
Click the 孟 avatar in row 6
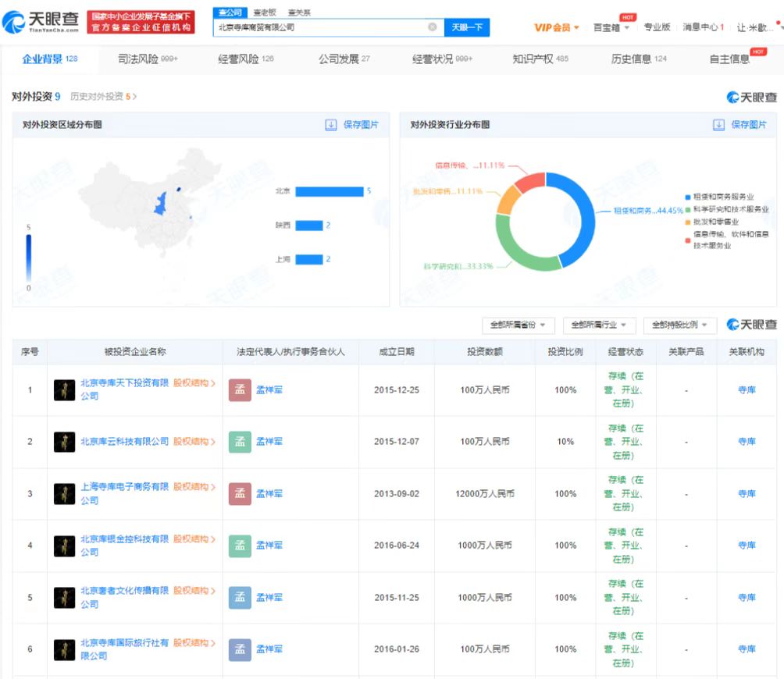click(240, 650)
